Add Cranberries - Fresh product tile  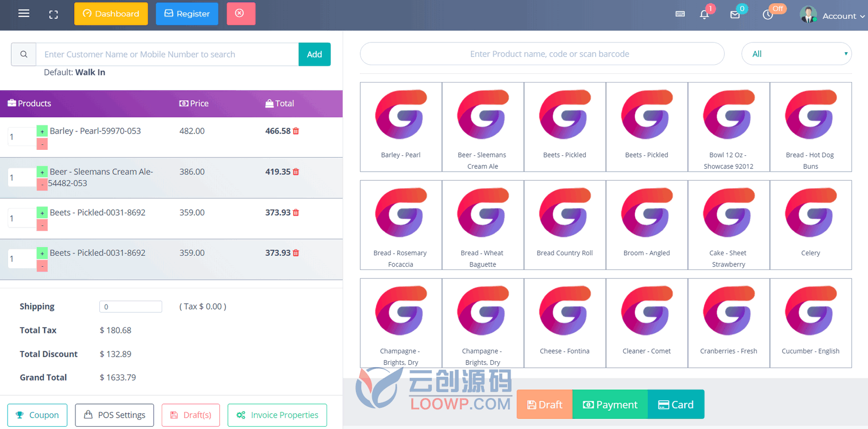729,323
